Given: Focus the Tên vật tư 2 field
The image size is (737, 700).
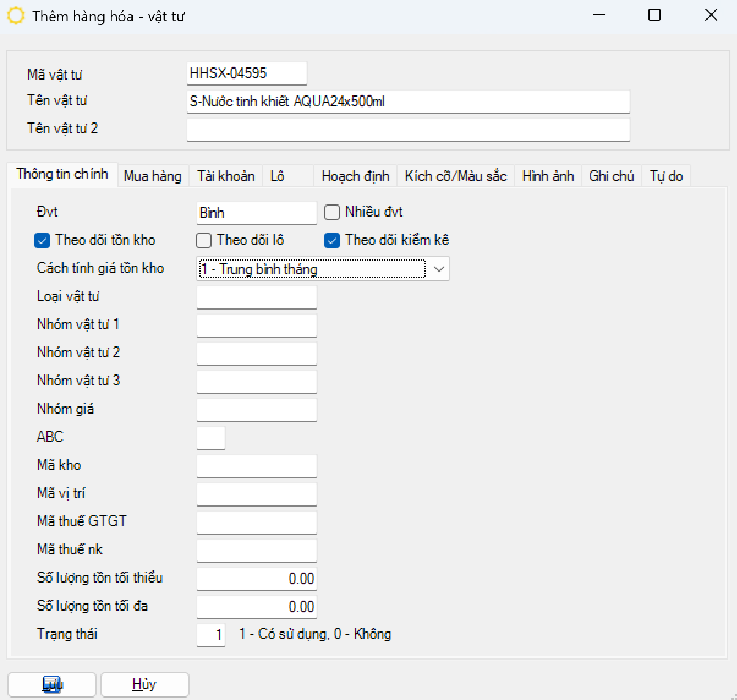Looking at the screenshot, I should click(x=408, y=130).
